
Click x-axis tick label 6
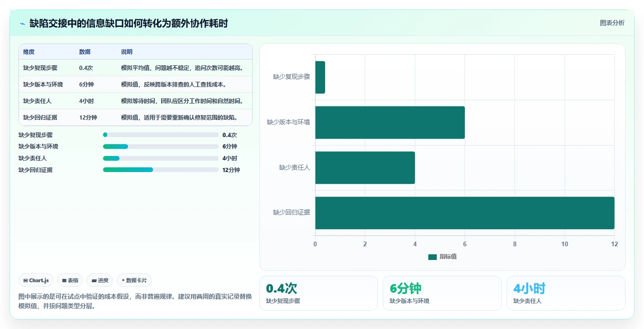pos(465,244)
